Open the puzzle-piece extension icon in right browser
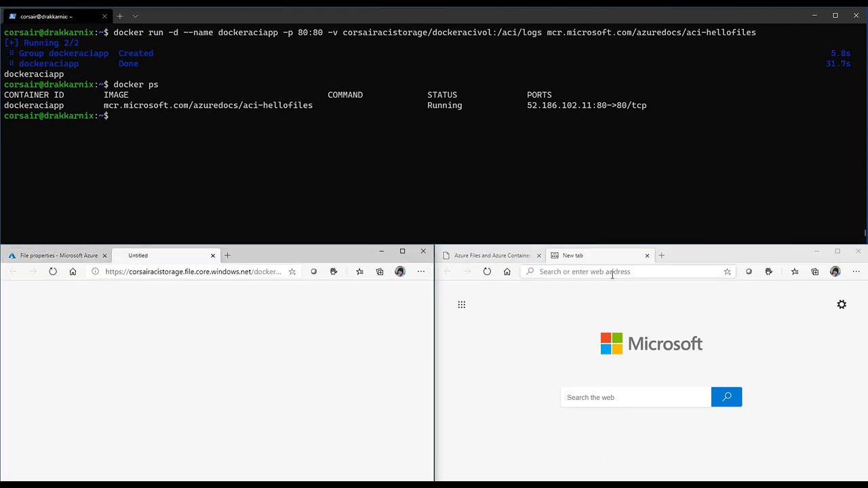The height and width of the screenshot is (488, 868). point(768,272)
